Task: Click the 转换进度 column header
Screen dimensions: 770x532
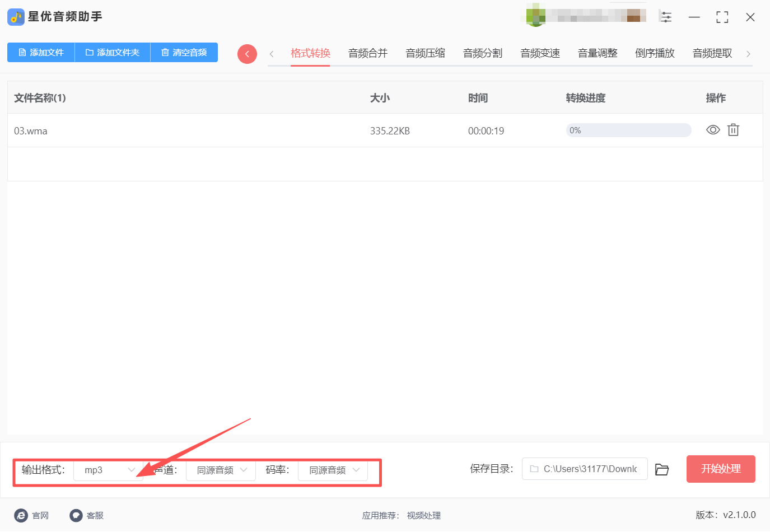Action: pos(586,98)
